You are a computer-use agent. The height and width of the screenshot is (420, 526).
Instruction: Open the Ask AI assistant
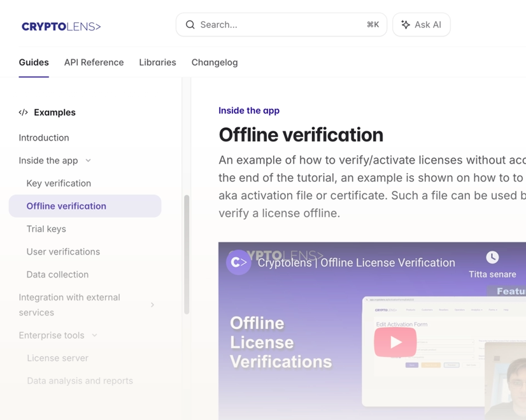[422, 25]
